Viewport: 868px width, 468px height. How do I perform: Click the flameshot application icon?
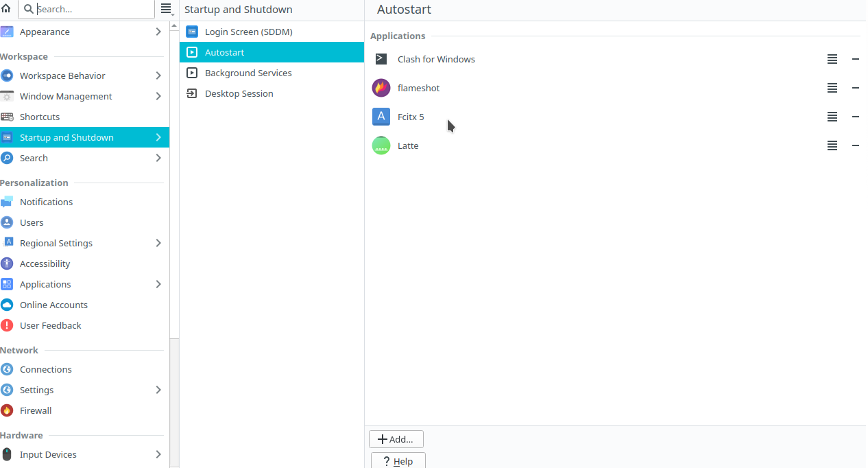[x=381, y=88]
